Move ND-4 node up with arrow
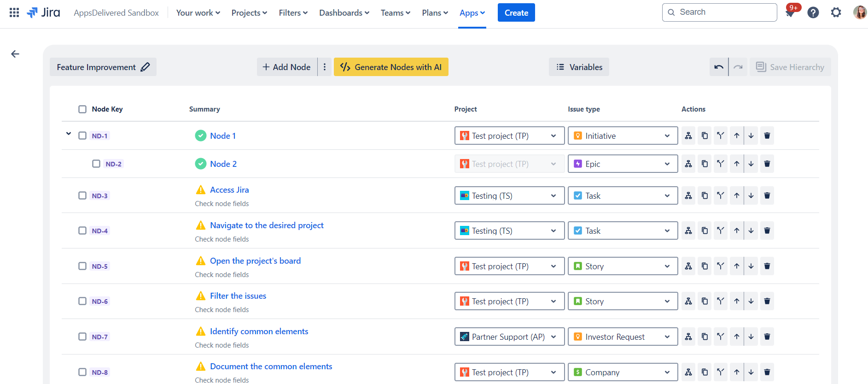The image size is (868, 384). point(736,230)
